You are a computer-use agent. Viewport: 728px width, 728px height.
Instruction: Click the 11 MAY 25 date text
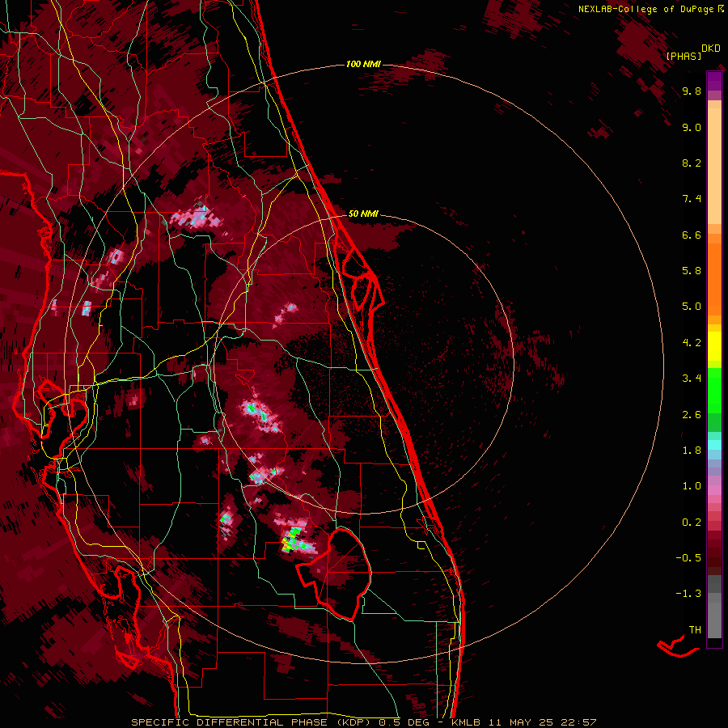click(522, 722)
